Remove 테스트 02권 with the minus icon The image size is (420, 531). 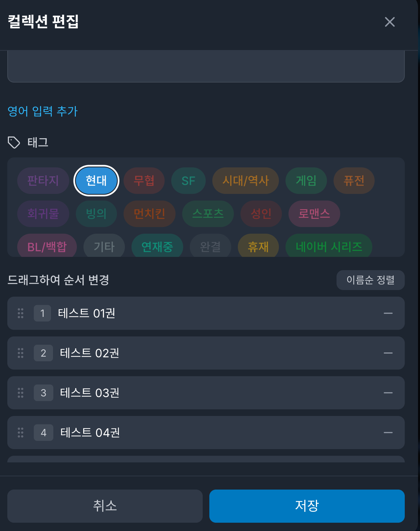tap(388, 353)
